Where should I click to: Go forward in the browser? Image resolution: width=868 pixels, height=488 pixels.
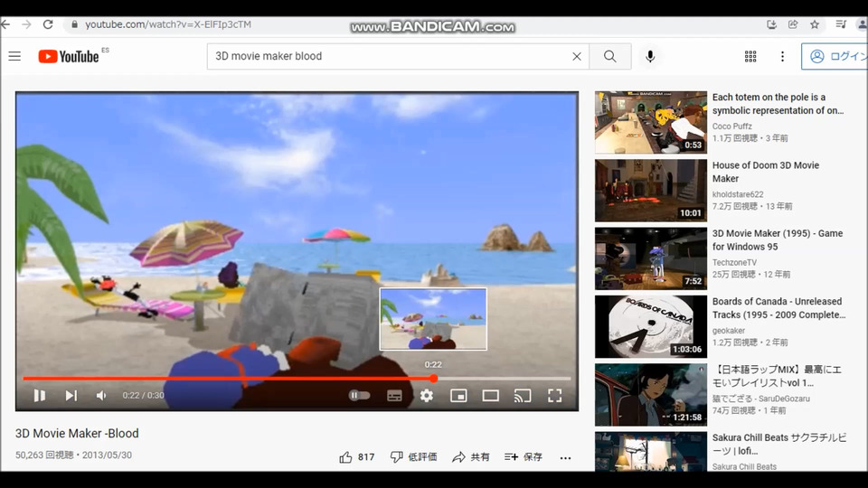click(26, 24)
